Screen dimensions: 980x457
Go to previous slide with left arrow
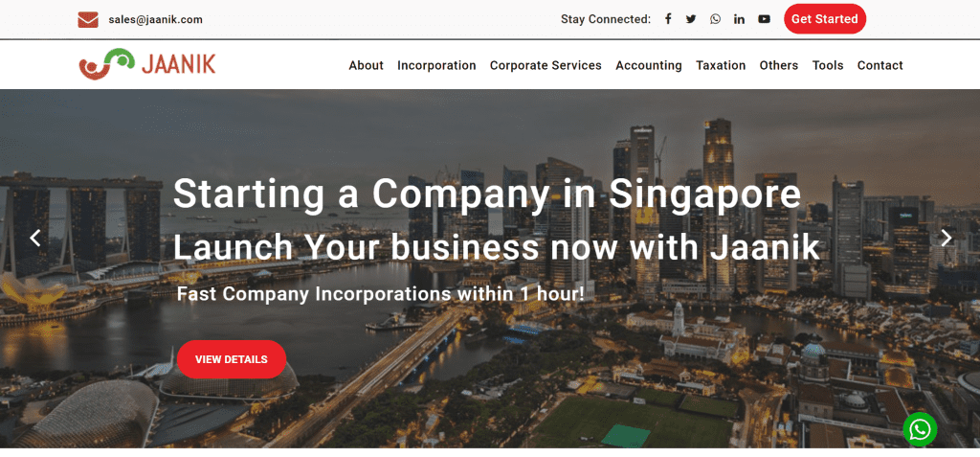click(x=35, y=238)
